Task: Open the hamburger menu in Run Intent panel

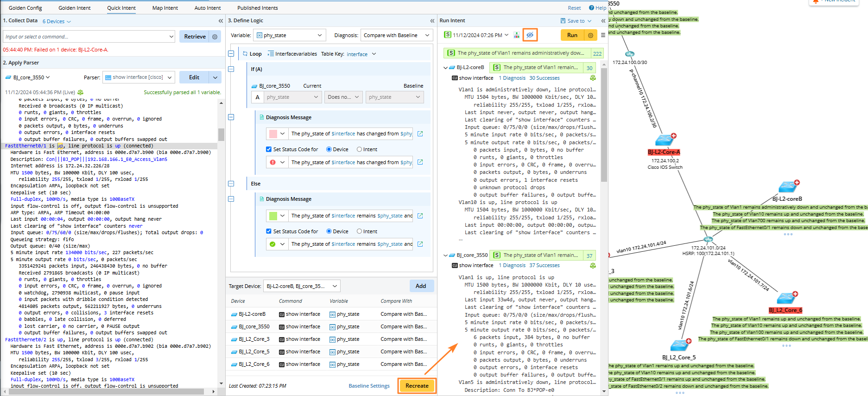Action: 603,35
